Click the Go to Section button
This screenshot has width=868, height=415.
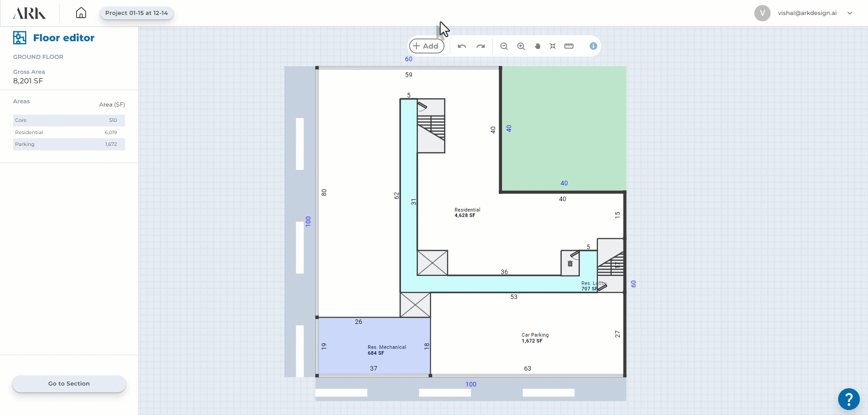69,384
